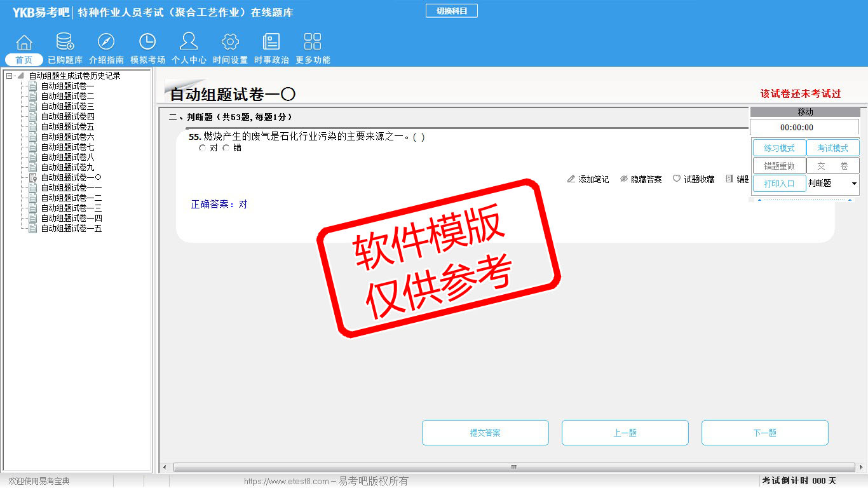Select 自动组题试卷五 in the tree
This screenshot has width=868, height=488.
coord(67,126)
